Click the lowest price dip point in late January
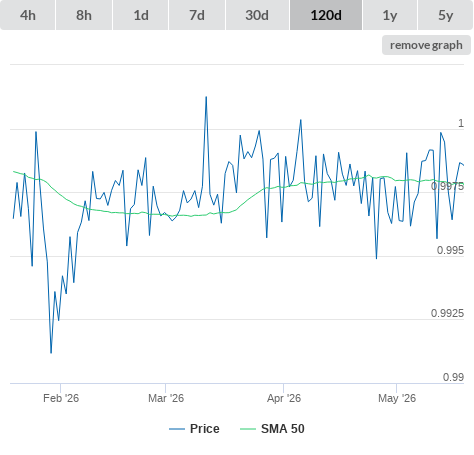 coord(51,353)
